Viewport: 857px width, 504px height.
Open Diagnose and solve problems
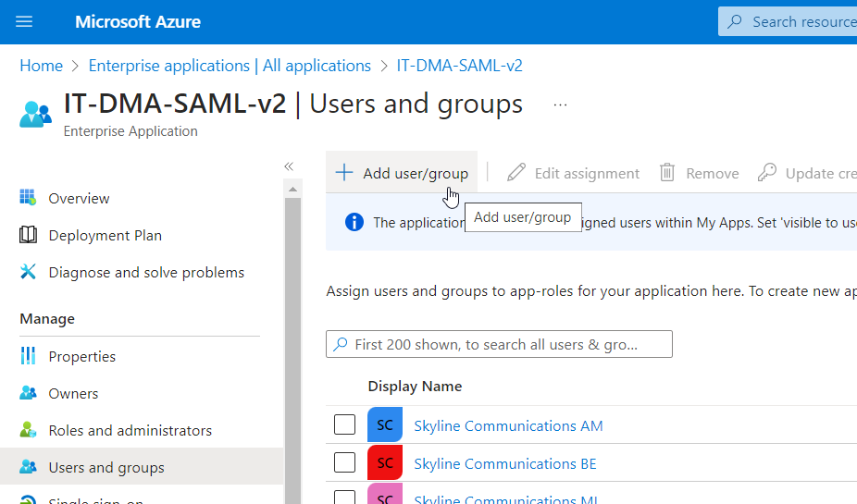[x=146, y=273]
